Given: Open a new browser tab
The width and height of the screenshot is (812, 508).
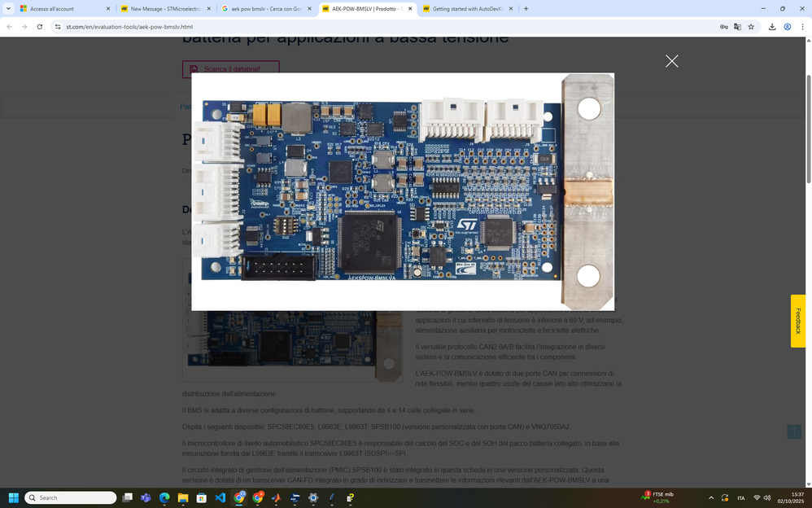Looking at the screenshot, I should (526, 9).
